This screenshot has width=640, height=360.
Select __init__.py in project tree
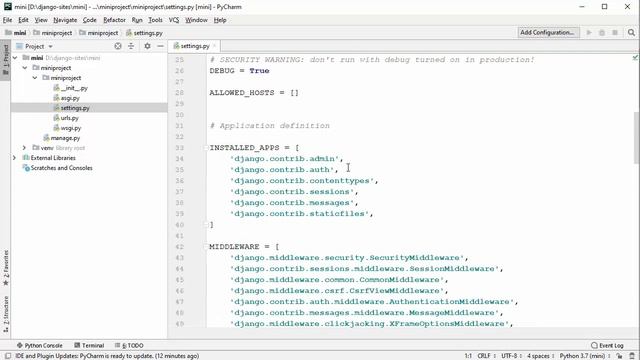[71, 88]
